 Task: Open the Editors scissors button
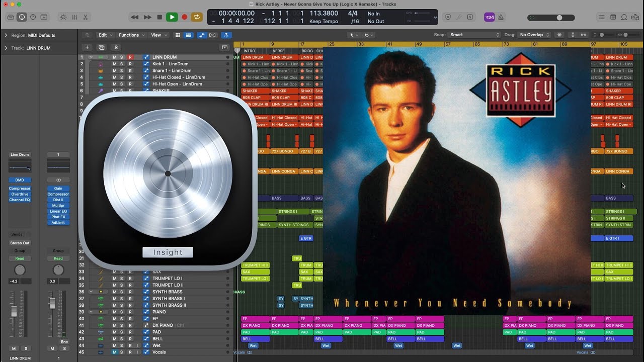click(x=86, y=17)
